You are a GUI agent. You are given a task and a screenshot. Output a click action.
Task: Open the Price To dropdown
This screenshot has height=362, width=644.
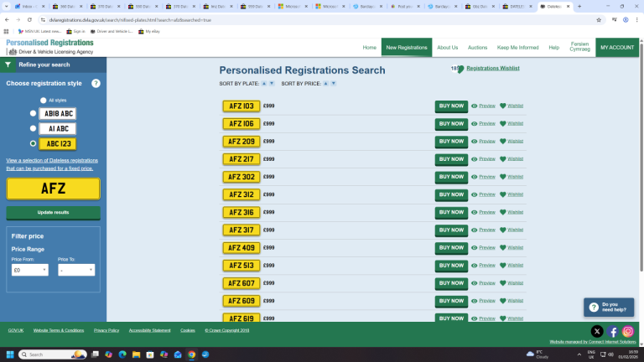click(x=76, y=270)
